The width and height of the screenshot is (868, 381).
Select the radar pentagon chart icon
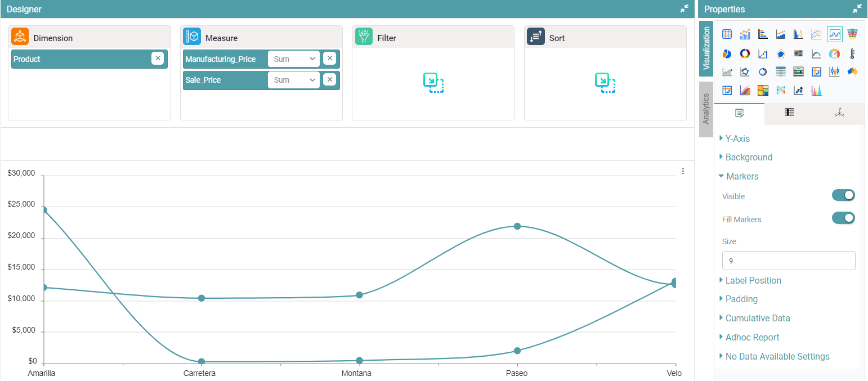(781, 53)
